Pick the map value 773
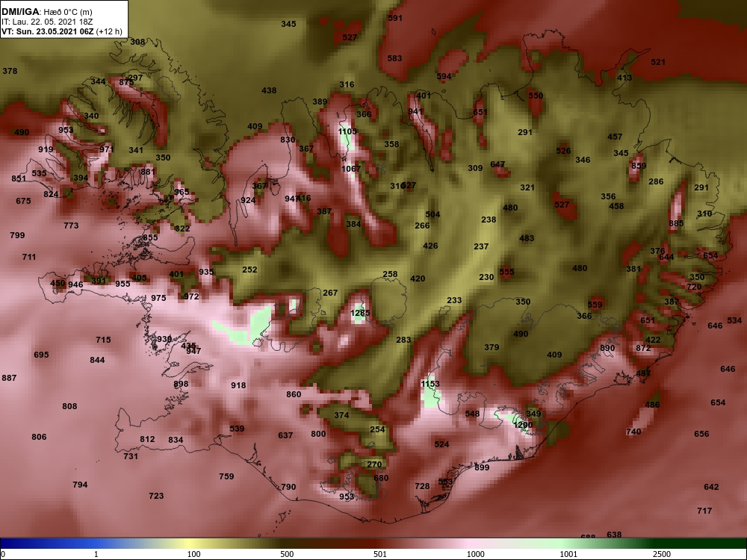 71,225
